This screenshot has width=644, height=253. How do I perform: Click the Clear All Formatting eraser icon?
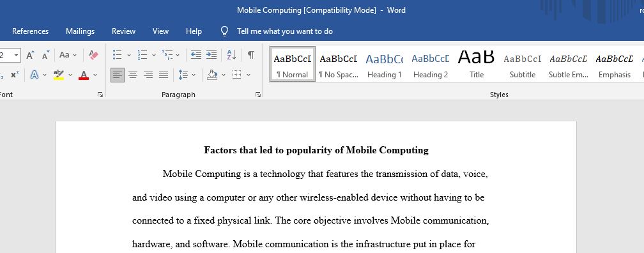pyautogui.click(x=94, y=55)
